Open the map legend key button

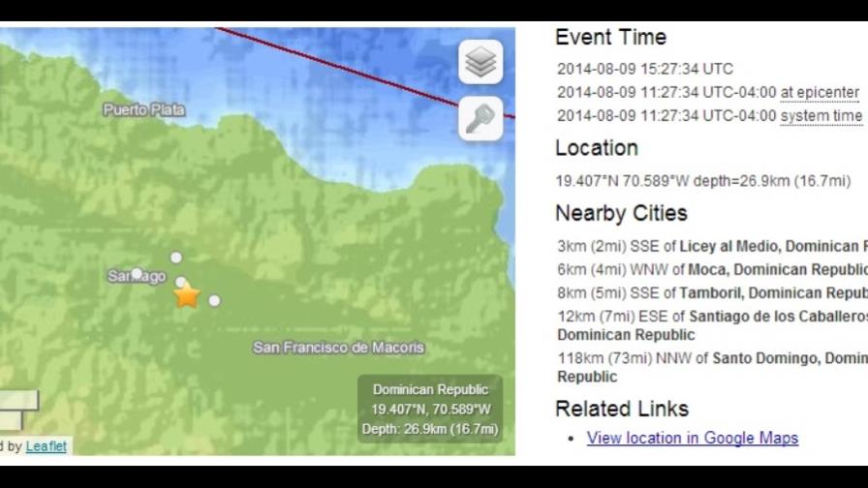pos(480,119)
